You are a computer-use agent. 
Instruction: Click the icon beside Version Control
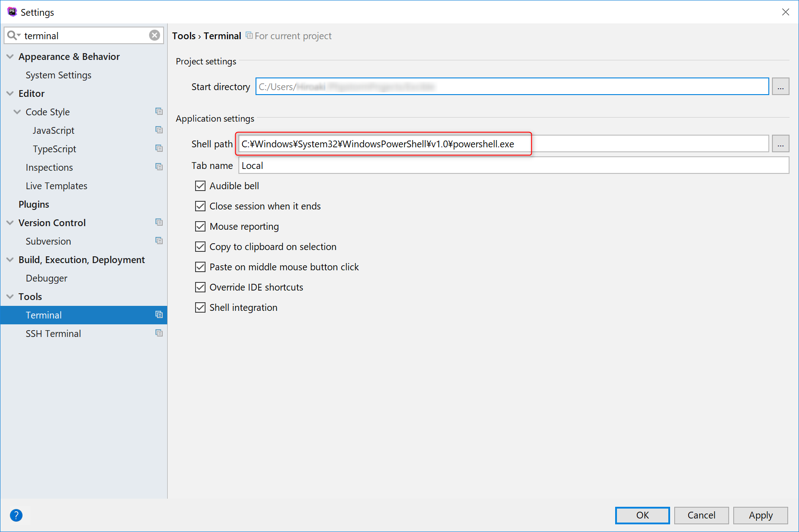[159, 222]
